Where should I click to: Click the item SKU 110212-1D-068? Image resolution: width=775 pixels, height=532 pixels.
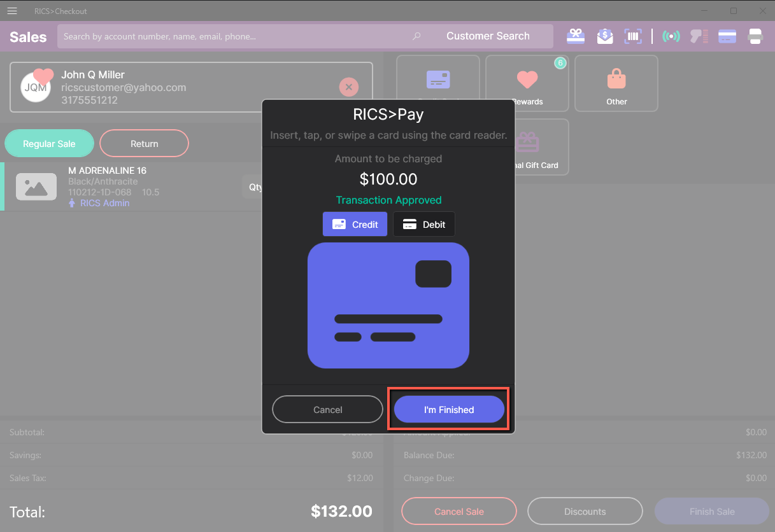click(x=100, y=192)
